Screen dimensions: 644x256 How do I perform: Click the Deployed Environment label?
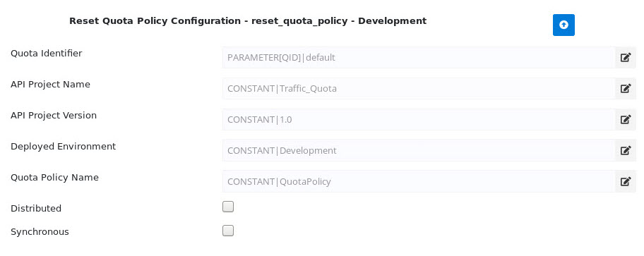tap(64, 147)
